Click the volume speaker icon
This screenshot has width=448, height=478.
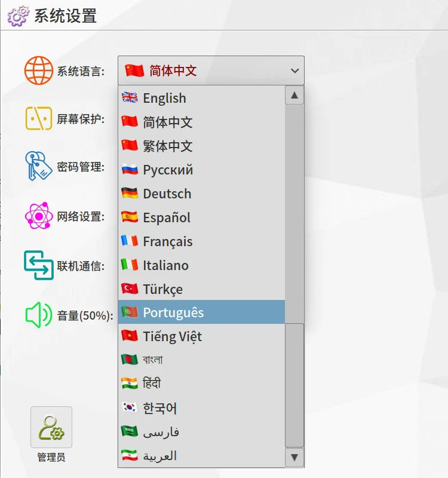click(39, 315)
